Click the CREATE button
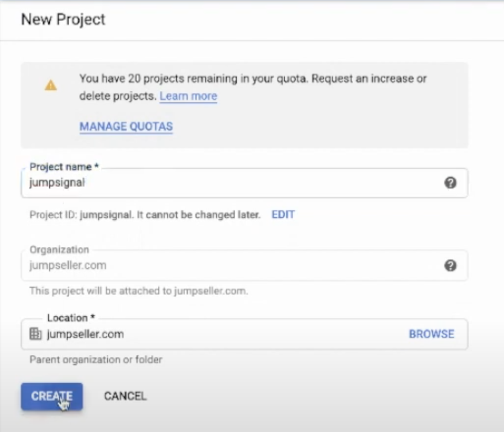 52,396
